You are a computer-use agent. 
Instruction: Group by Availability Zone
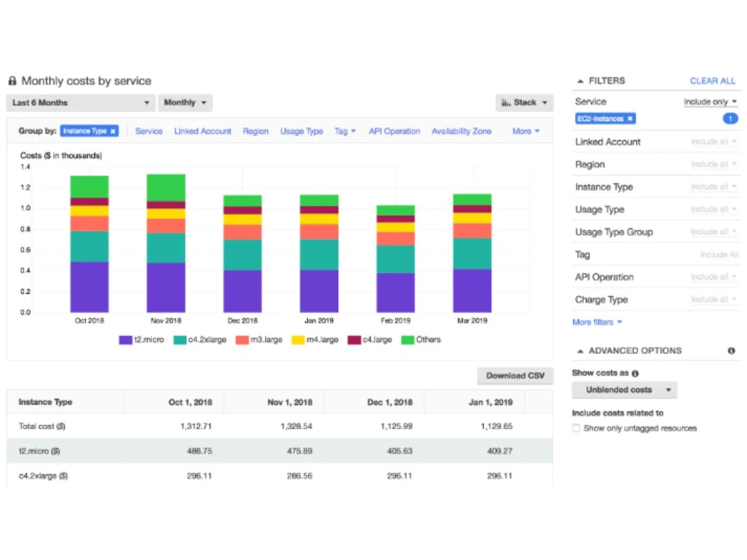pyautogui.click(x=461, y=131)
